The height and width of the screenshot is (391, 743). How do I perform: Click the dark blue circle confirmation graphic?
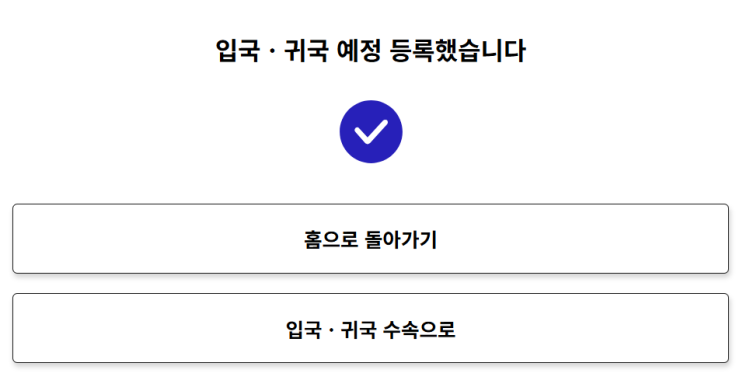(371, 132)
